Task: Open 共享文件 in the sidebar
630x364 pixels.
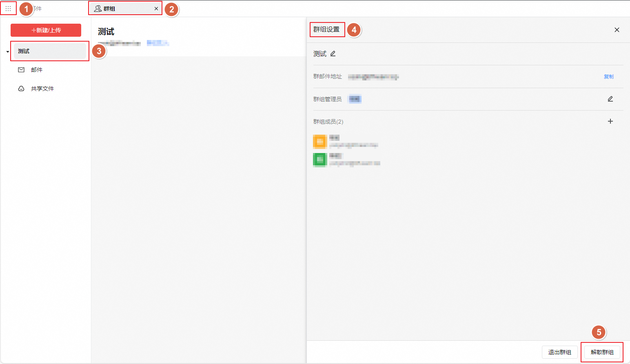Action: [x=42, y=89]
